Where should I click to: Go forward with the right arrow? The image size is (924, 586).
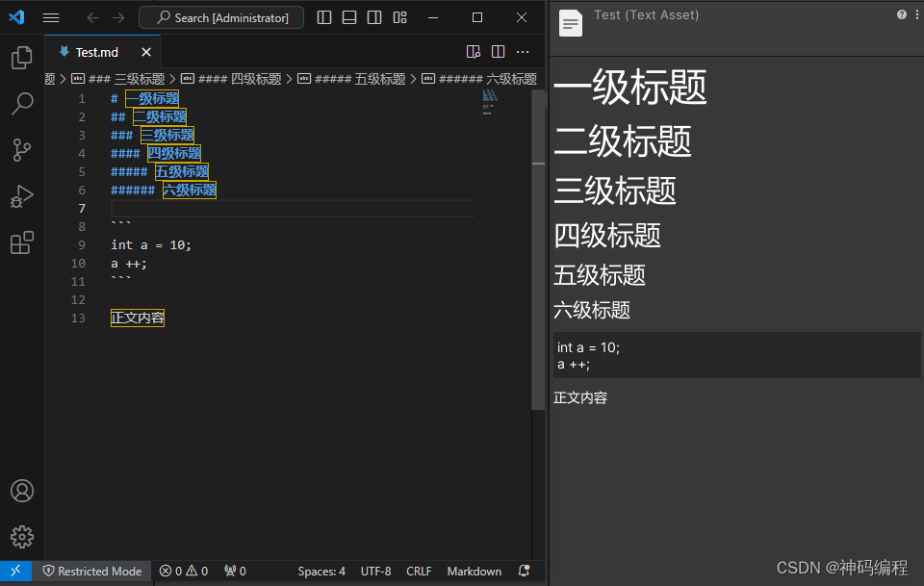coord(118,17)
